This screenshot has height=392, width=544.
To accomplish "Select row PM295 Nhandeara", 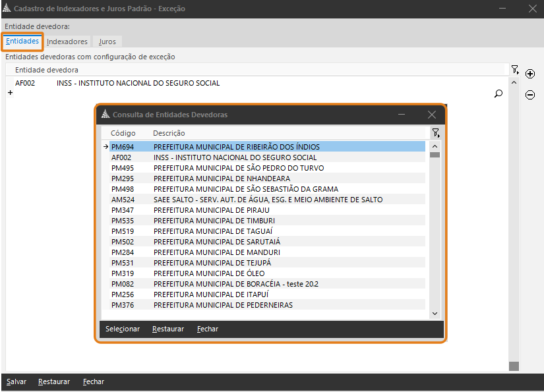I will click(267, 179).
